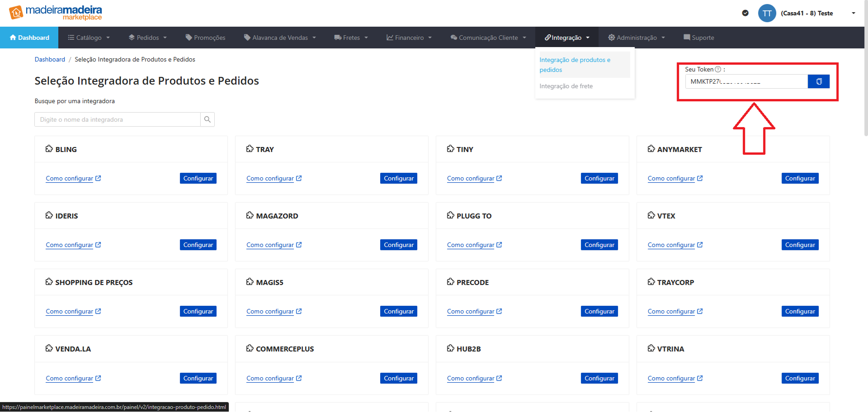This screenshot has height=413, width=868.
Task: Click the madeiramadeira marketplace logo
Action: coord(56,13)
